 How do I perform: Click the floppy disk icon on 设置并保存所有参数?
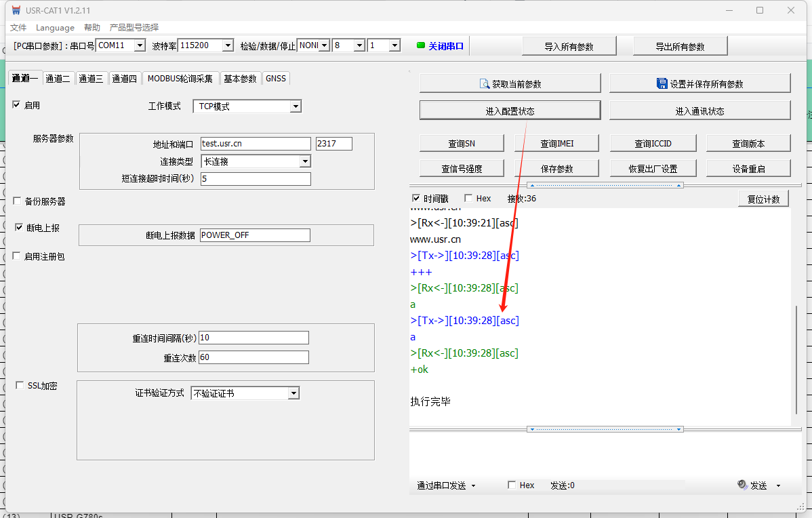pos(662,83)
